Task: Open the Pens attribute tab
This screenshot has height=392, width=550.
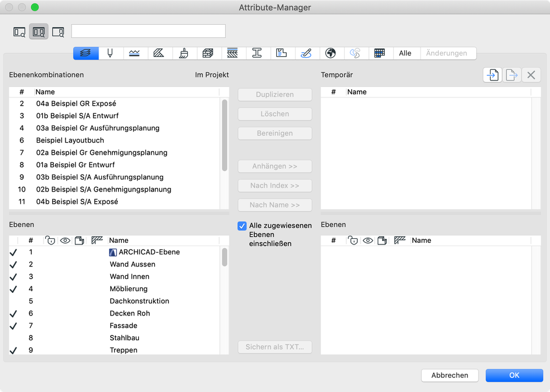Action: tap(110, 53)
